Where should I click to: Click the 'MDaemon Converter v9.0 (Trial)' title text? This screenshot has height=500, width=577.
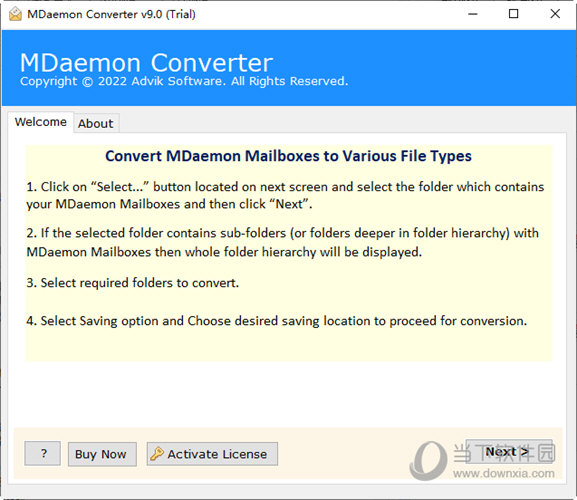[x=111, y=14]
